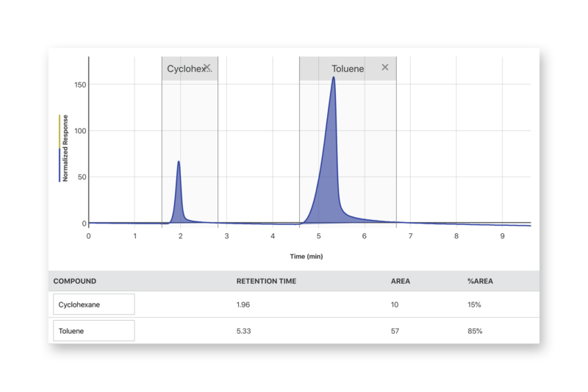Click the area value 10
This screenshot has width=588, height=392.
coord(395,304)
